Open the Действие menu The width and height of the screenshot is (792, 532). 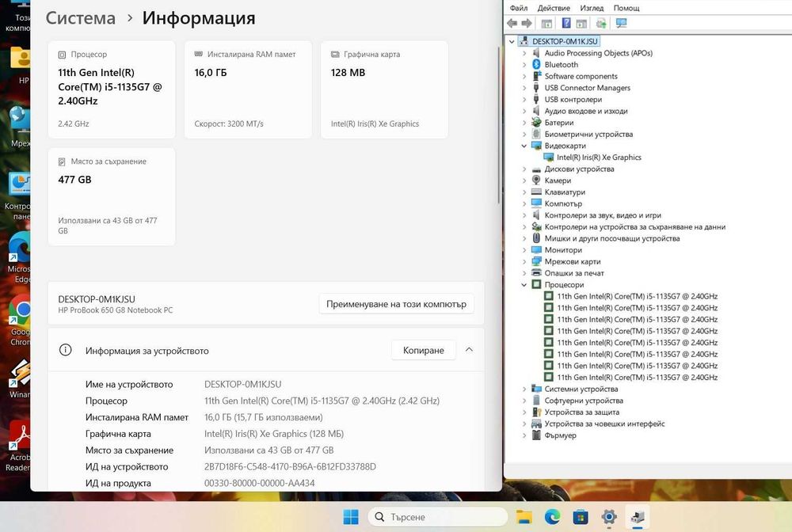(x=554, y=8)
